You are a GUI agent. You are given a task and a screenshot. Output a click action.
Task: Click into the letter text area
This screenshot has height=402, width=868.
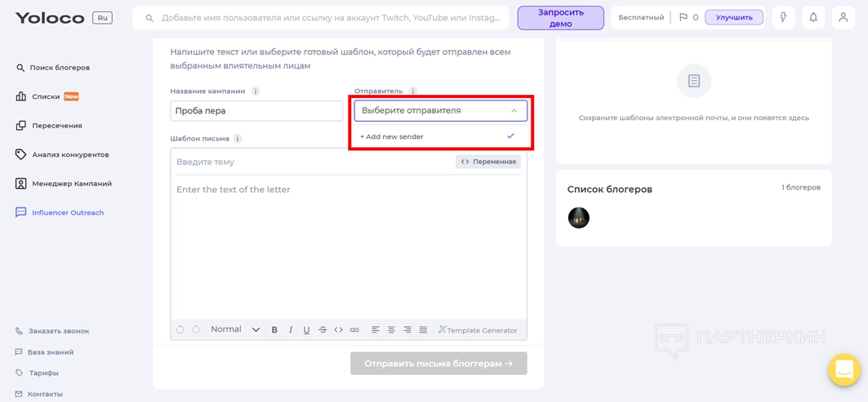coord(349,248)
